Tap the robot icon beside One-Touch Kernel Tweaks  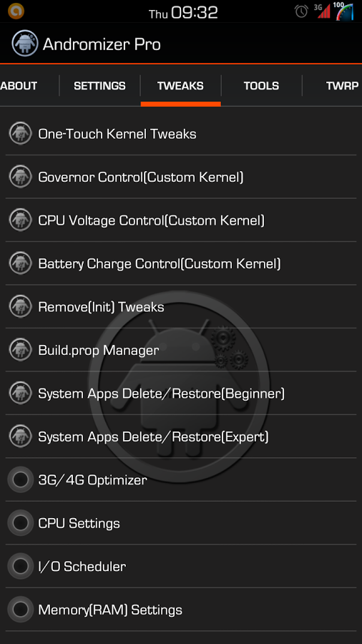[x=21, y=134]
